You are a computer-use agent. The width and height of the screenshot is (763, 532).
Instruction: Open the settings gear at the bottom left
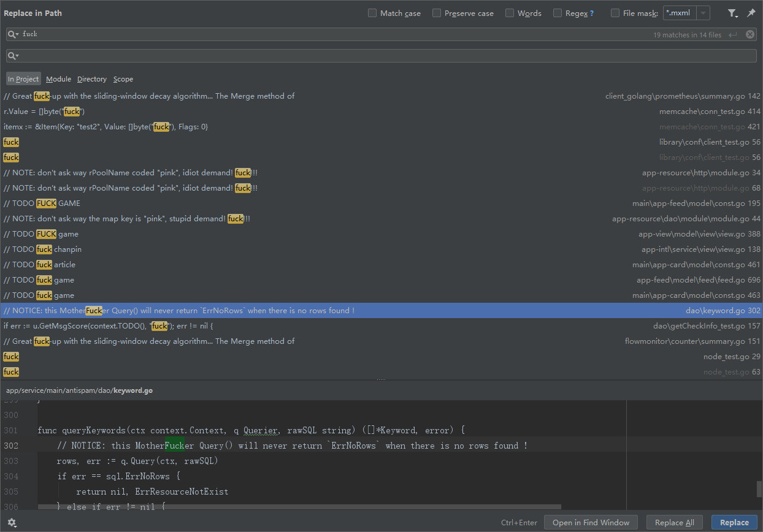tap(12, 523)
